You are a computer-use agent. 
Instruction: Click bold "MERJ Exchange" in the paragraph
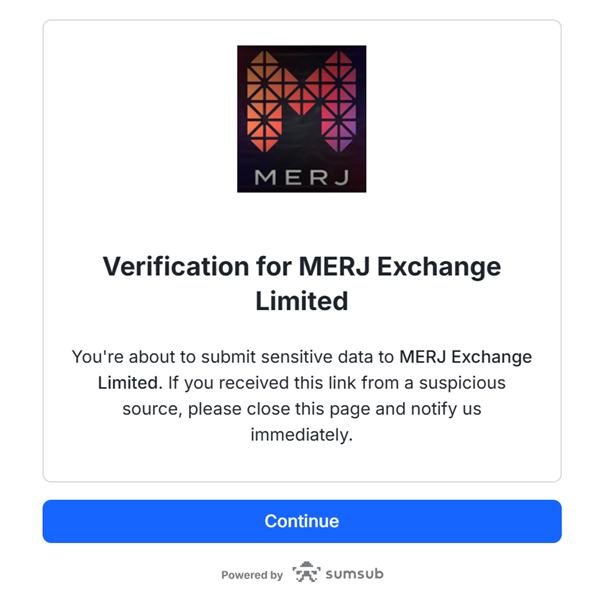point(465,357)
